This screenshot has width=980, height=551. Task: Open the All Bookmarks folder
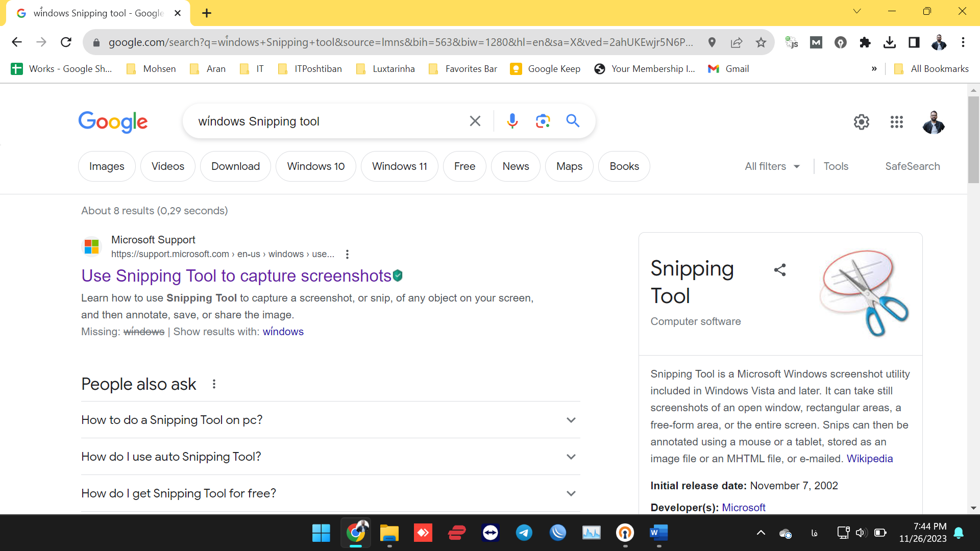(932, 69)
